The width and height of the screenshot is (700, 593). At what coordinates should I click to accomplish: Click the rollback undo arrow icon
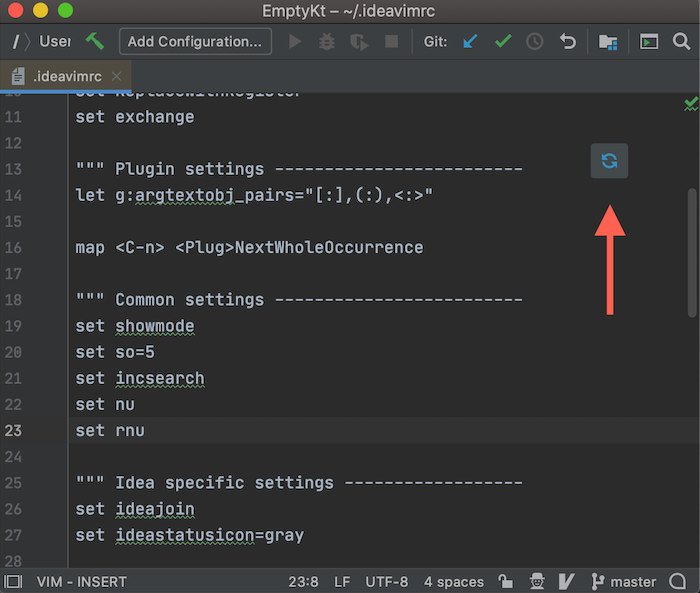(568, 42)
